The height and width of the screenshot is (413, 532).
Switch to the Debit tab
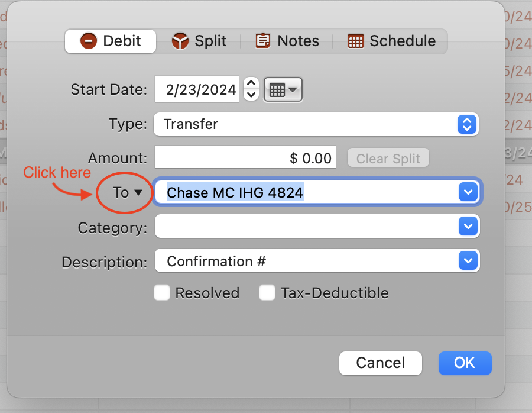(x=111, y=41)
